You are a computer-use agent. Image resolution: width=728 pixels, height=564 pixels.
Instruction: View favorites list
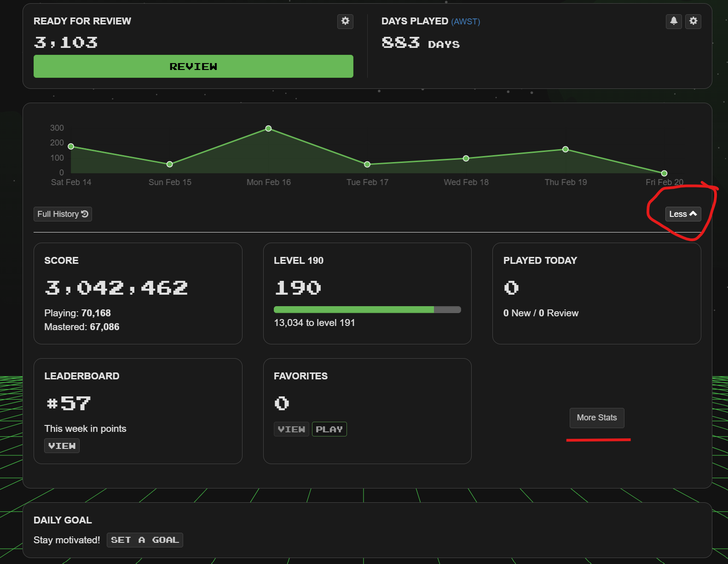[x=291, y=429]
